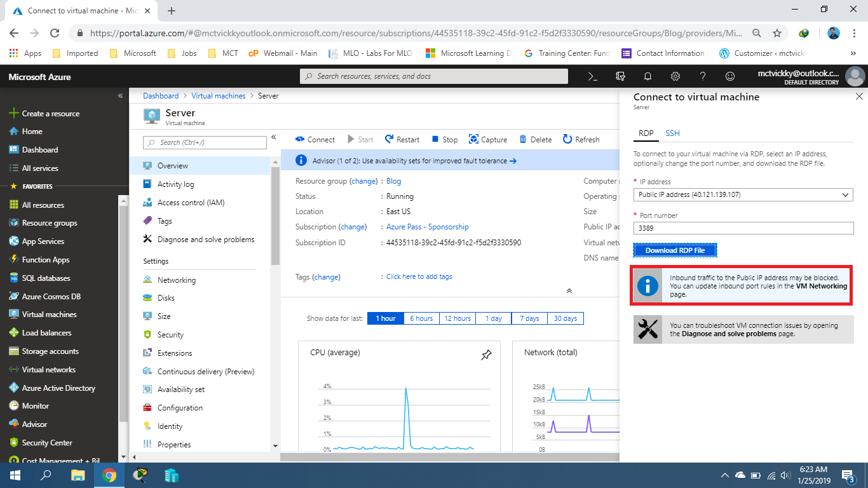Image resolution: width=868 pixels, height=488 pixels.
Task: Set chart range to 30 days
Action: tap(566, 318)
